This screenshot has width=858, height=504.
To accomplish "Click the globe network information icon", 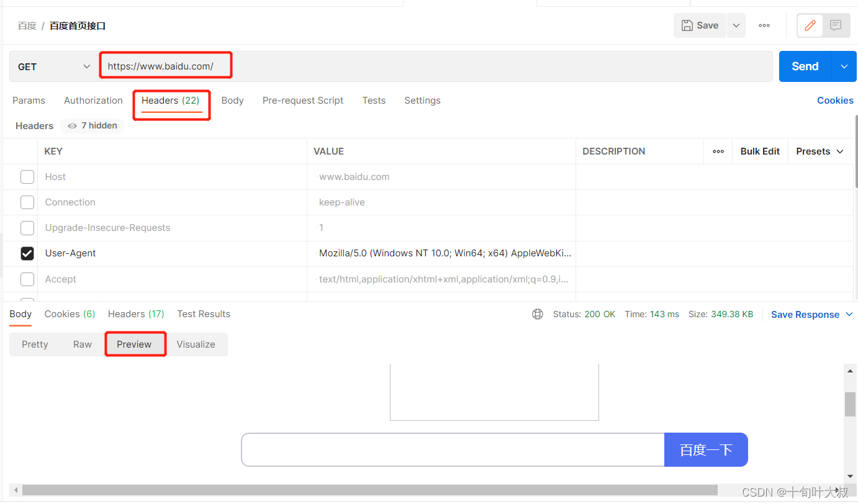I will pyautogui.click(x=538, y=314).
